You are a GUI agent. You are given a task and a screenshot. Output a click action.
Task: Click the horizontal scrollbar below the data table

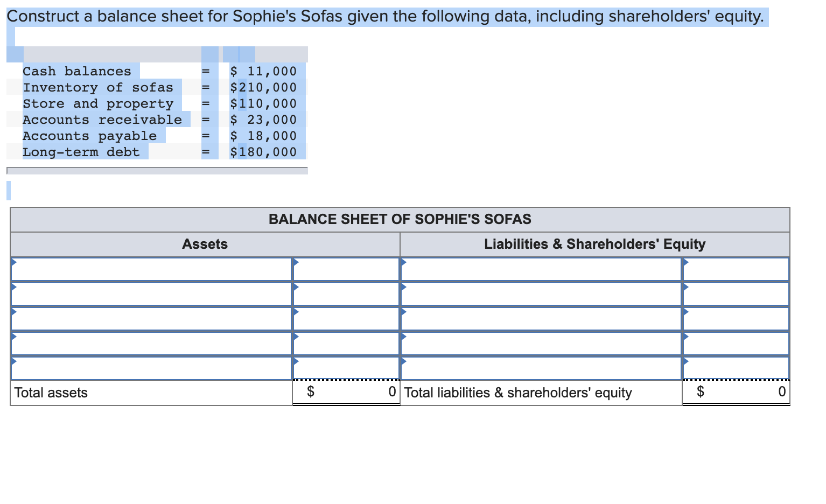(156, 170)
